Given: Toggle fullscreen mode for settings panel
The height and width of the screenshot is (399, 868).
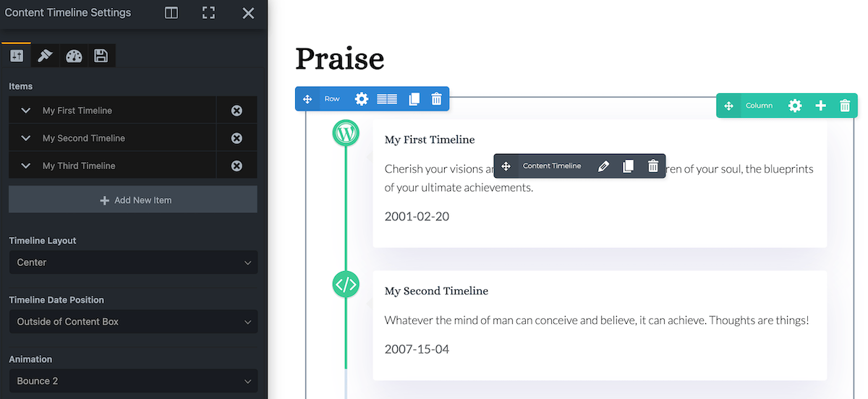Looking at the screenshot, I should point(209,13).
